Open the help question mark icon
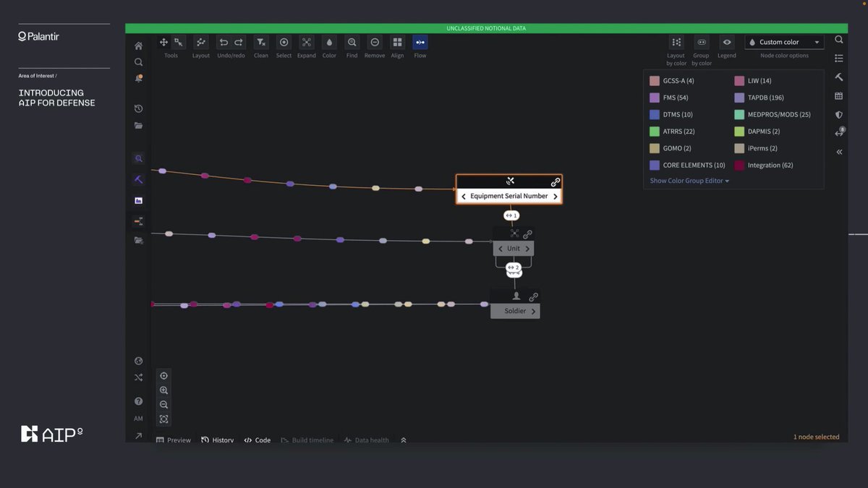Viewport: 868px width, 488px height. tap(138, 401)
